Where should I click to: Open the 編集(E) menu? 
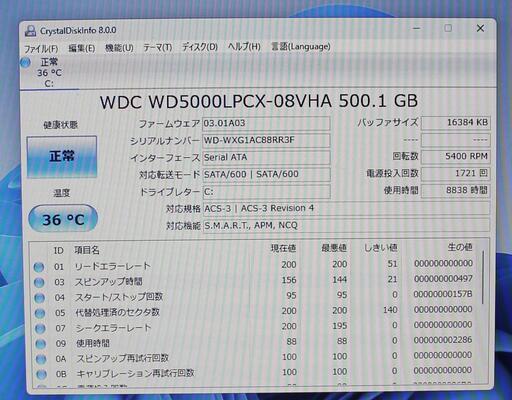tap(82, 48)
